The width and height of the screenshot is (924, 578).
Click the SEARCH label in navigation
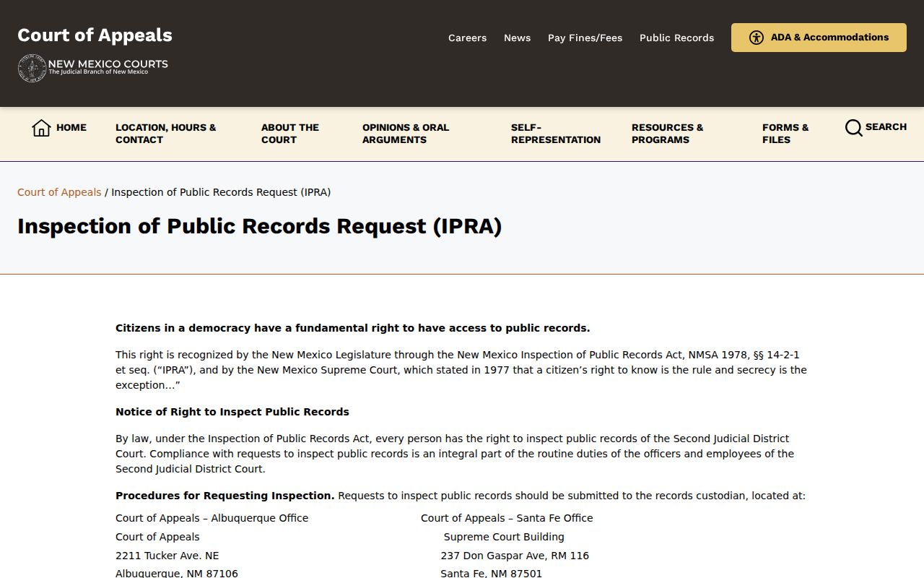(x=886, y=126)
